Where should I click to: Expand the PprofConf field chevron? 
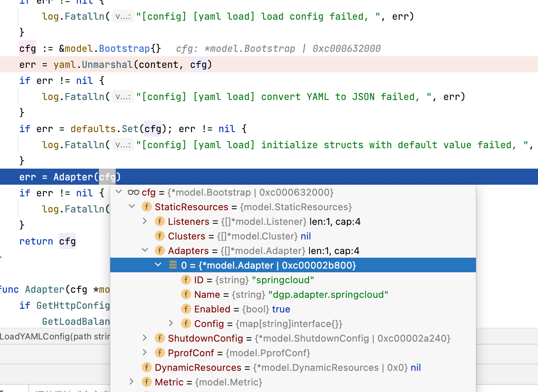[x=145, y=352]
